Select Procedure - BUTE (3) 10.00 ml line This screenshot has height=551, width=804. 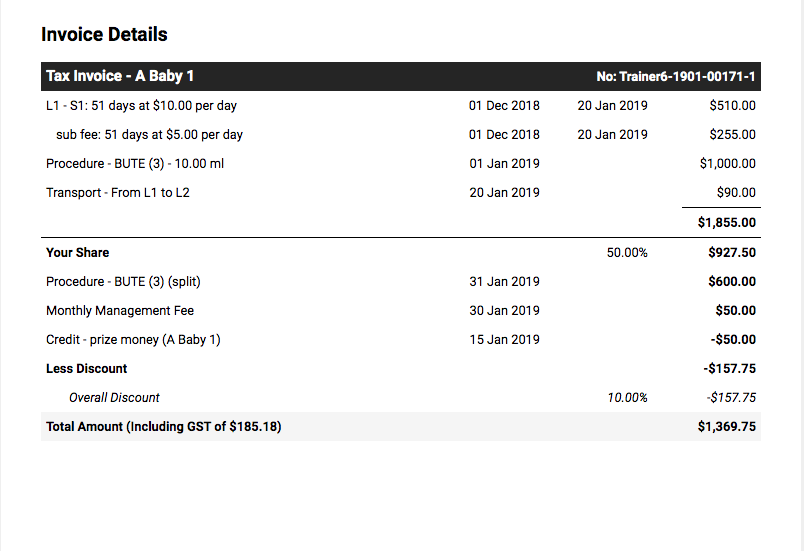400,164
